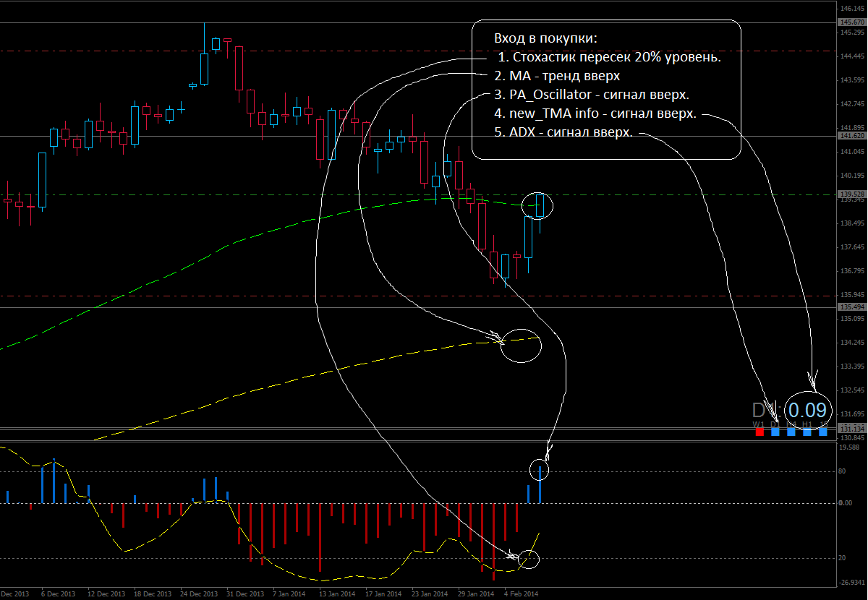This screenshot has width=868, height=600.
Task: Click the oscillator 20 level label
Action: [x=843, y=558]
